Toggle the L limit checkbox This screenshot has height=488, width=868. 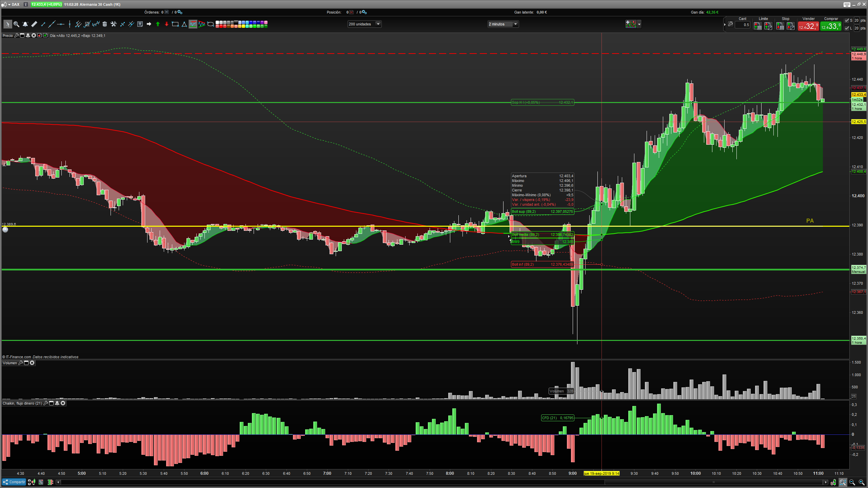coord(847,28)
